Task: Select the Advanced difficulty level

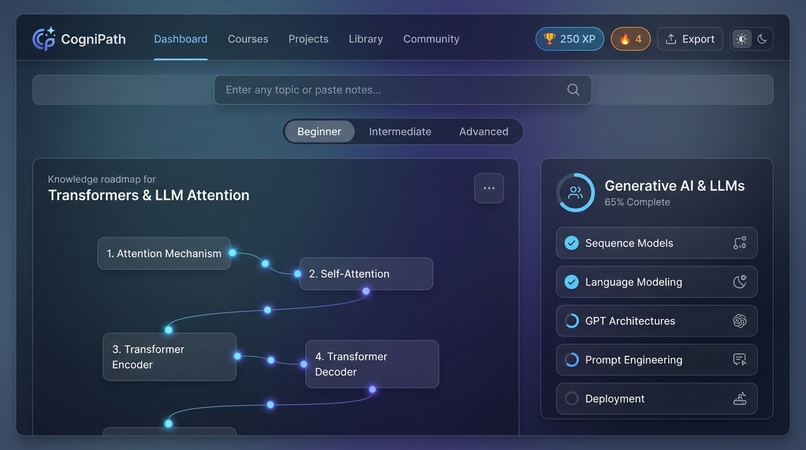Action: pyautogui.click(x=484, y=132)
